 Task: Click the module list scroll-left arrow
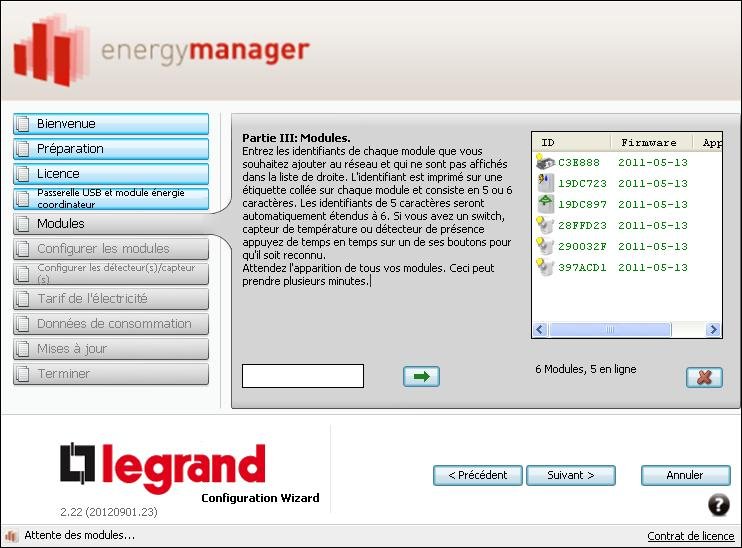point(540,329)
